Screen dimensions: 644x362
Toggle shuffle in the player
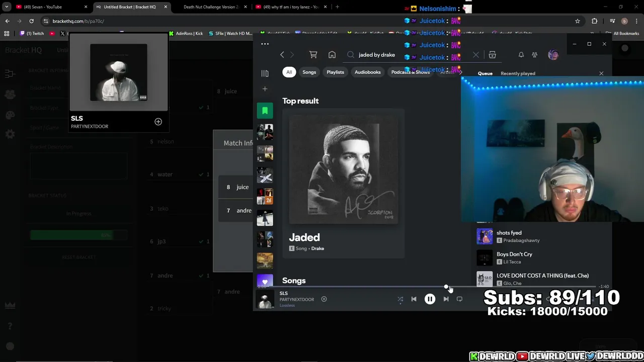[400, 299]
